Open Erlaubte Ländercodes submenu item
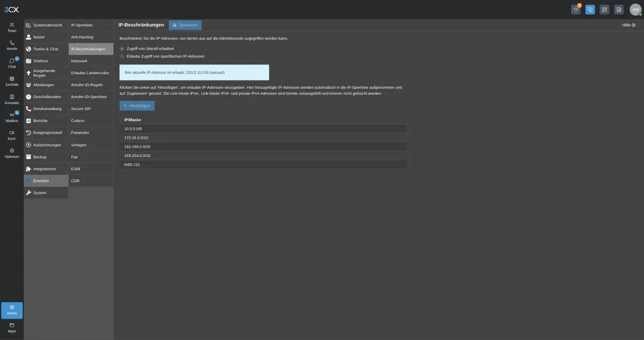 click(x=91, y=73)
